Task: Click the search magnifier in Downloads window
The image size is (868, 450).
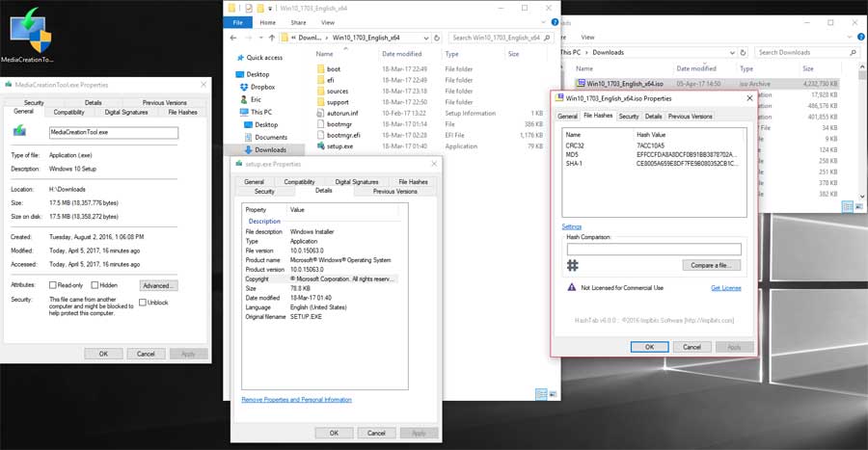Action: coord(853,53)
